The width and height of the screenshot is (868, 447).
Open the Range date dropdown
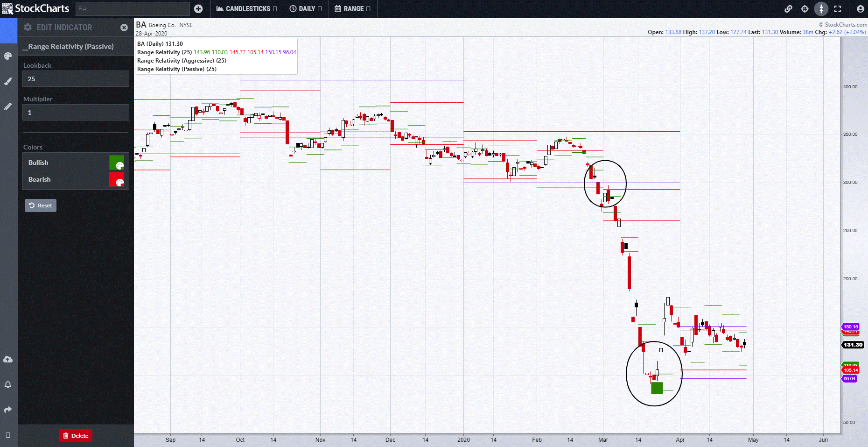pos(352,9)
